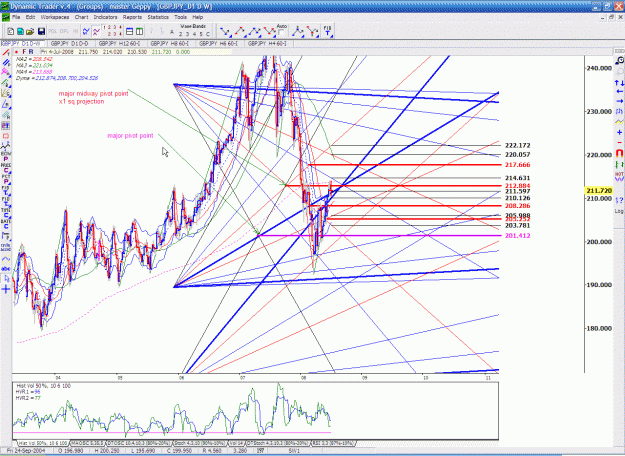Click the blue left arrow scroll icon
Image resolution: width=625 pixels, height=456 pixels.
[619, 92]
